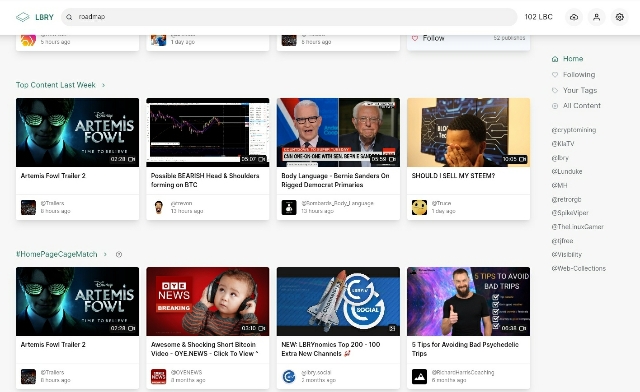Click the Following heart icon in sidebar
Viewport: 640px width, 392px height.
555,75
